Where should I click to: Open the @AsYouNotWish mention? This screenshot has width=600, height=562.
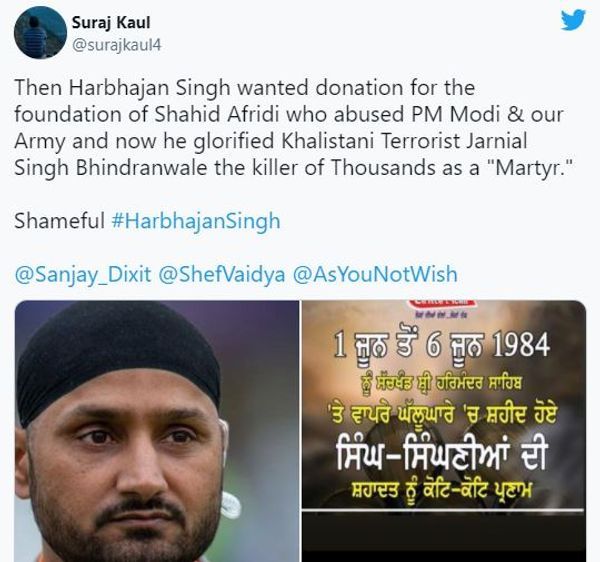click(x=375, y=274)
